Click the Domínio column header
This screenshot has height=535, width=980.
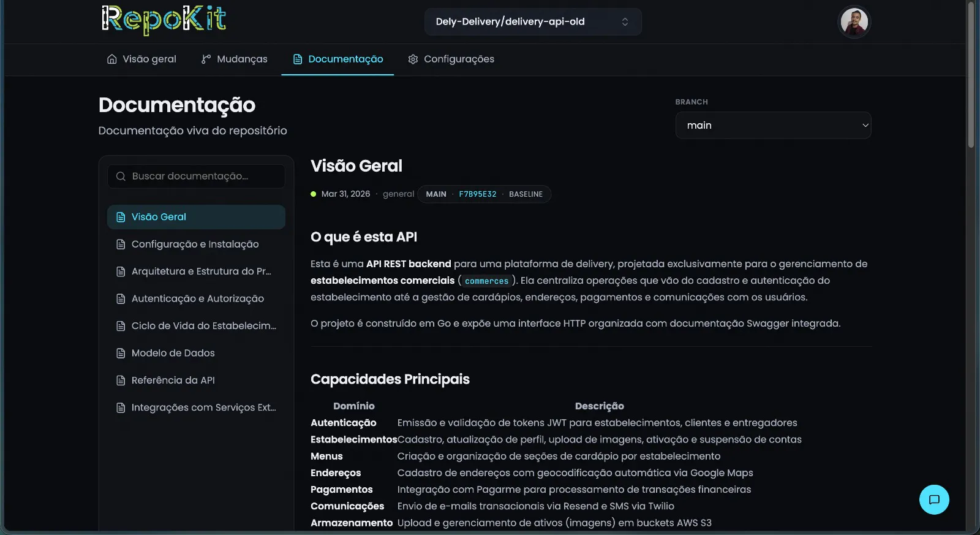pyautogui.click(x=354, y=406)
